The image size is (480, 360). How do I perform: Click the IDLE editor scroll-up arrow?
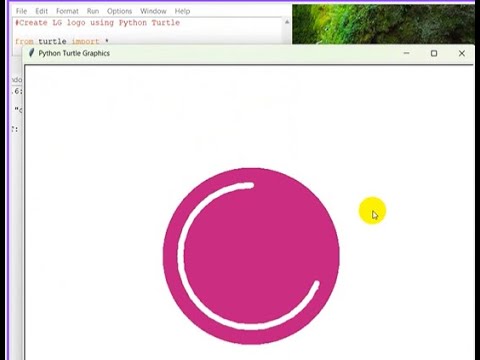click(x=287, y=22)
